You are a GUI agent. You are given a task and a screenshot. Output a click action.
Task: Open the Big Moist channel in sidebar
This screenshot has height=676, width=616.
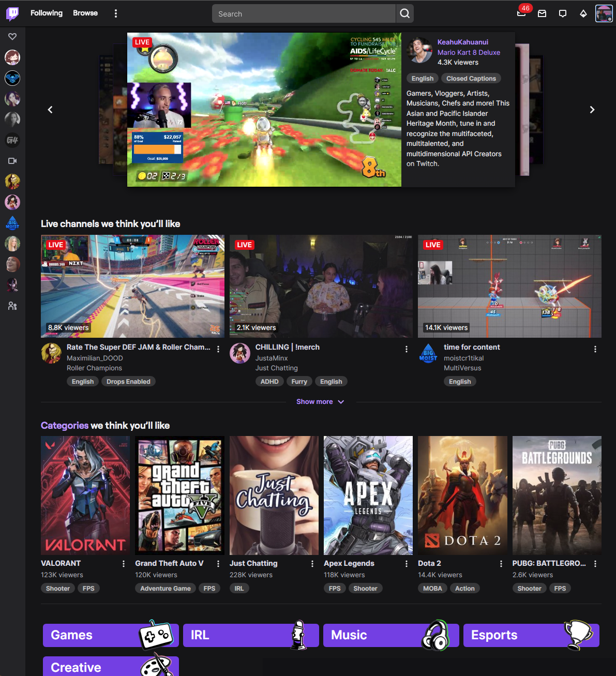[x=12, y=223]
